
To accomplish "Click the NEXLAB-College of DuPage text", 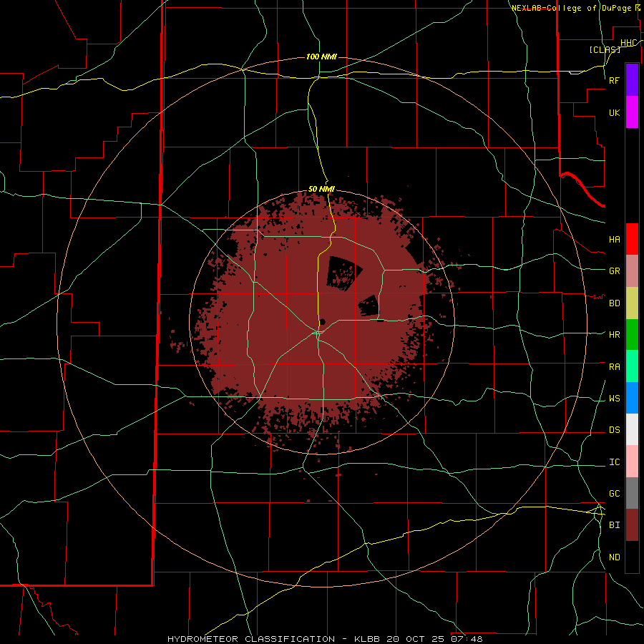I will point(571,8).
